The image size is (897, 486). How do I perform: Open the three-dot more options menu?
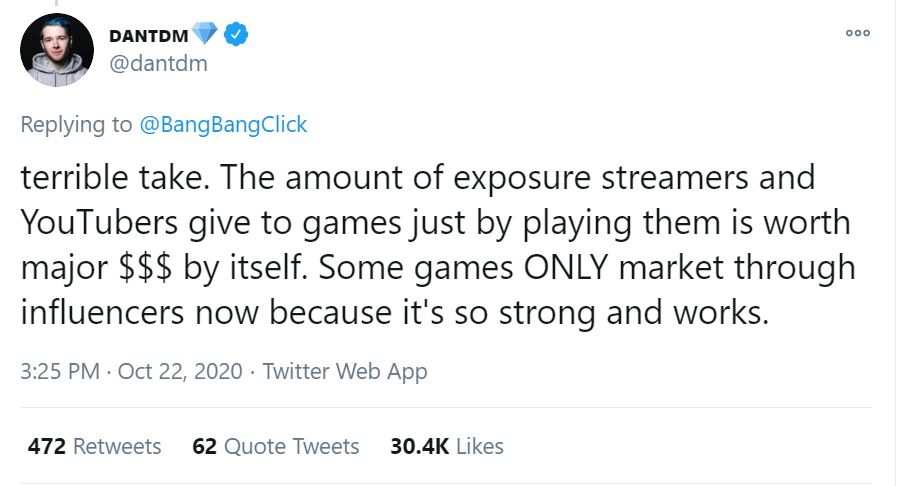click(857, 33)
